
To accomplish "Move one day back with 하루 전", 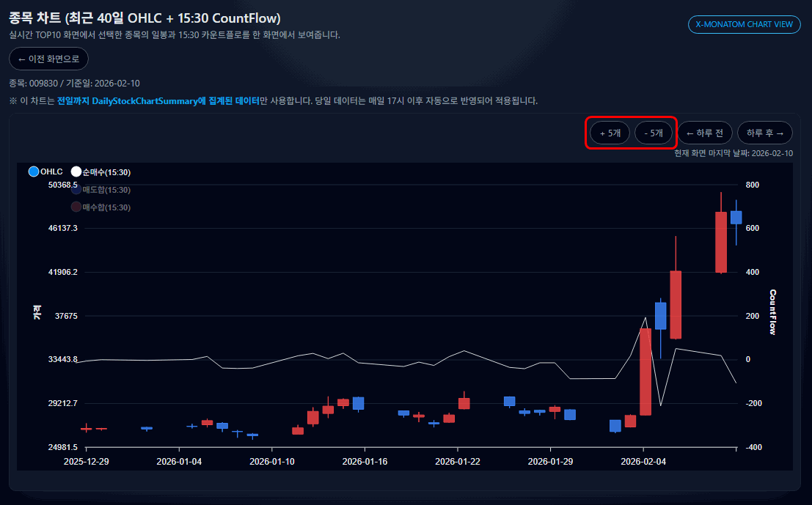I will click(x=705, y=133).
